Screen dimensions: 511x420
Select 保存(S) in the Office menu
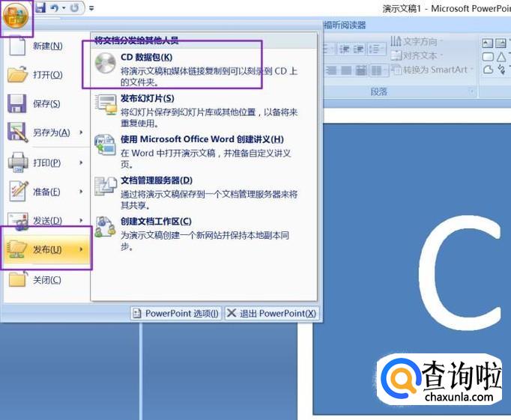click(x=46, y=103)
